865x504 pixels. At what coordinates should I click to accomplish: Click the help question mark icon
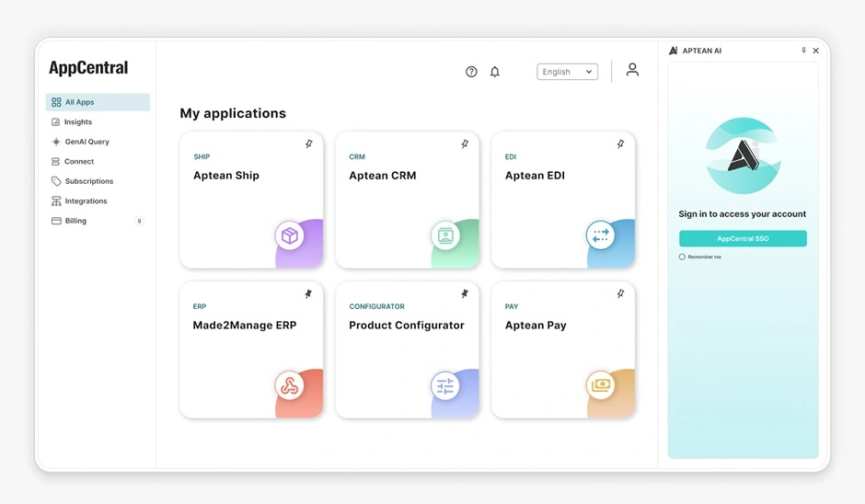[471, 72]
